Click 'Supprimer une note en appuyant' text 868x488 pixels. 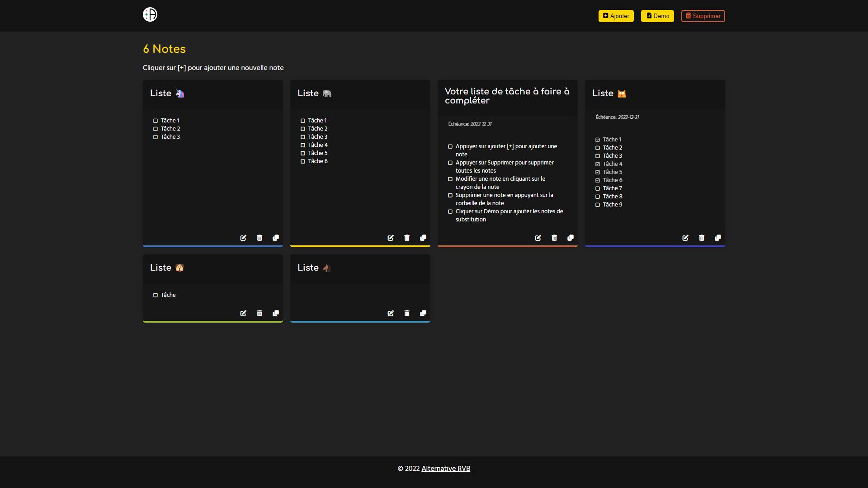(x=505, y=199)
